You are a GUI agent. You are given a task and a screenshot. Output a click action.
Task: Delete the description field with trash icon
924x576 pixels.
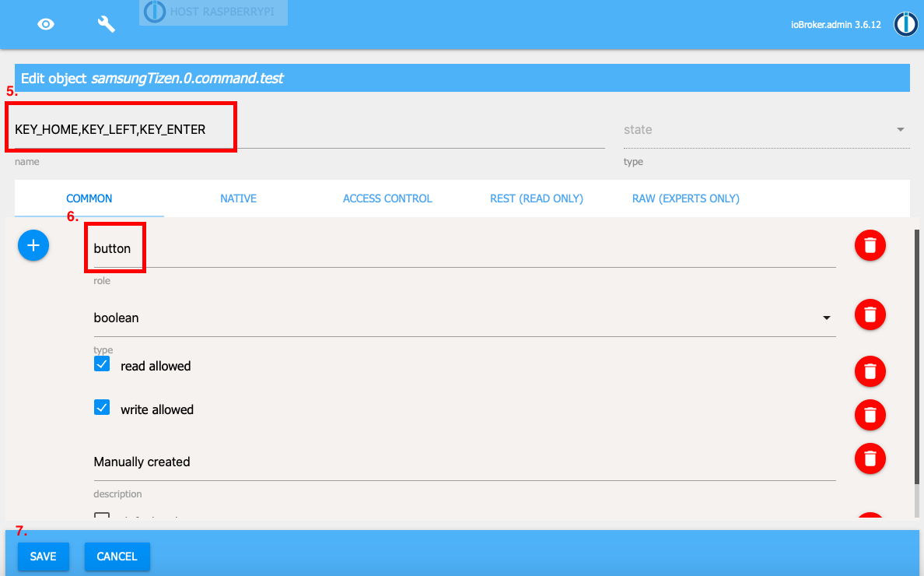tap(870, 458)
